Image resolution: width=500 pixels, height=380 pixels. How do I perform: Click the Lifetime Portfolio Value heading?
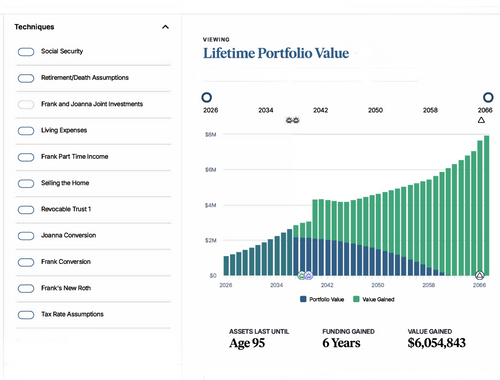276,53
